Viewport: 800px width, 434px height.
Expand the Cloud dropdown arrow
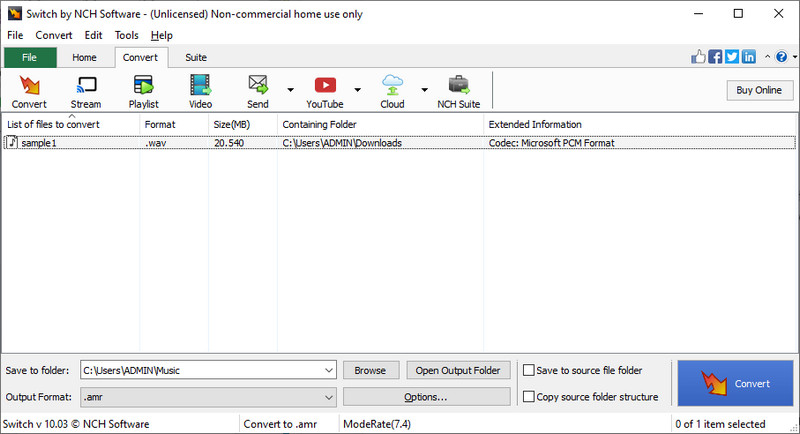pos(424,90)
